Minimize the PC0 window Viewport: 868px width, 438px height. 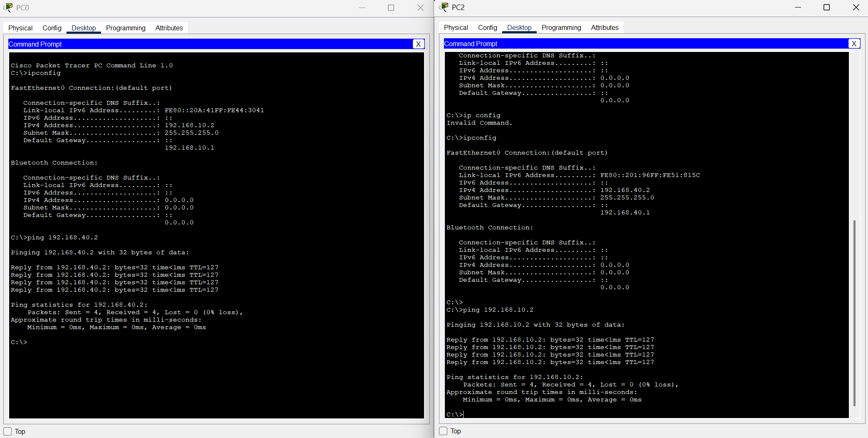click(362, 7)
